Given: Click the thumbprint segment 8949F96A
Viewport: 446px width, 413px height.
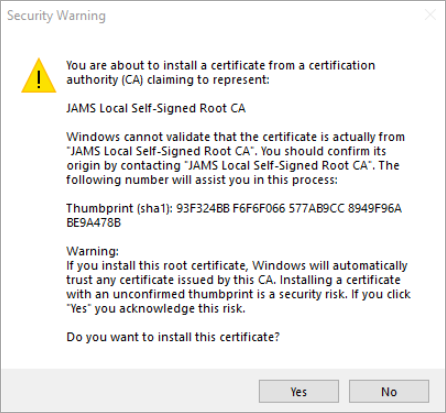Looking at the screenshot, I should 375,208.
